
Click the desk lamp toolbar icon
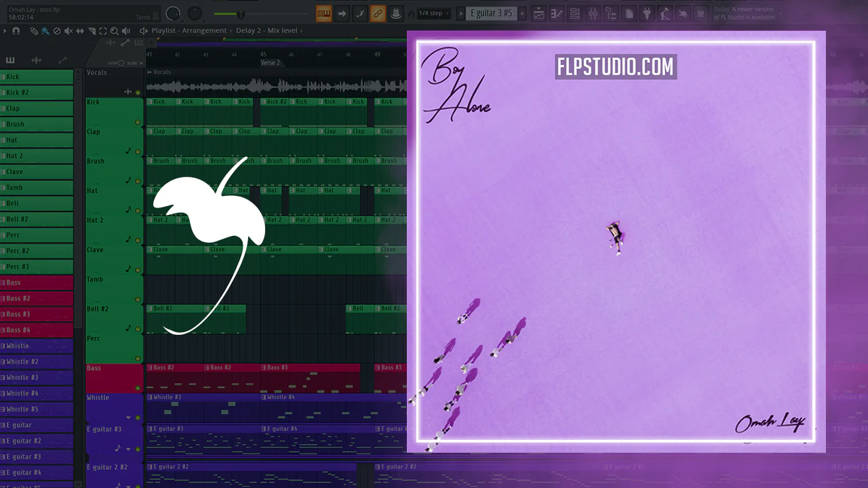pos(665,13)
